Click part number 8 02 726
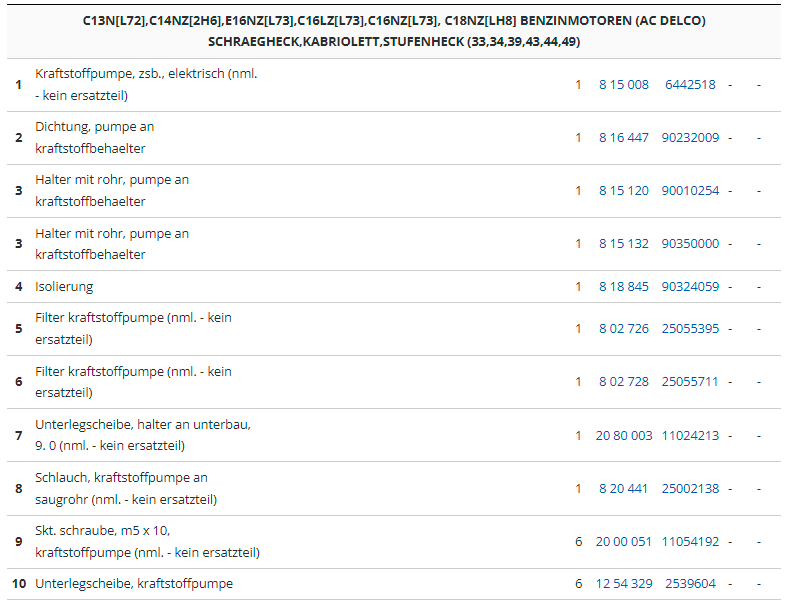 point(623,329)
